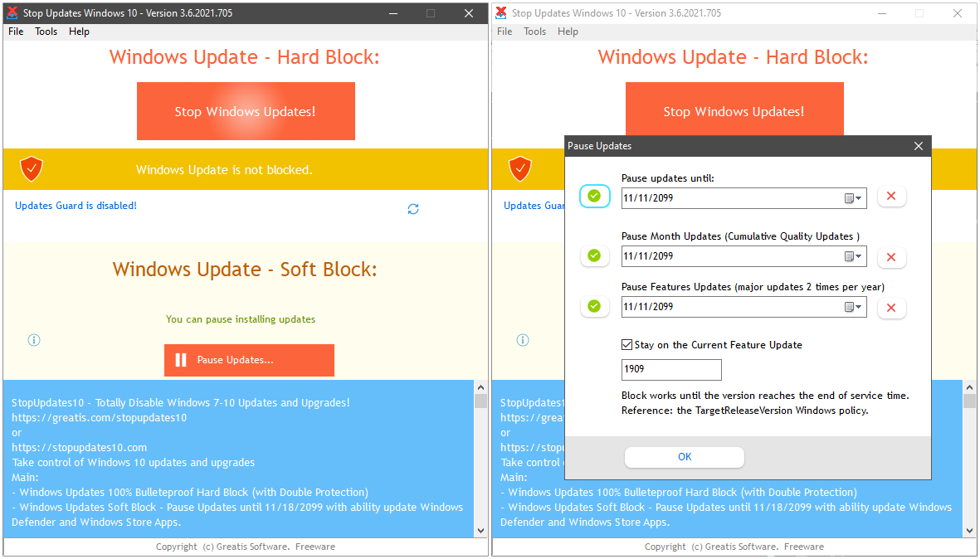Click https://stopupdates10.com text in left window

click(x=80, y=448)
